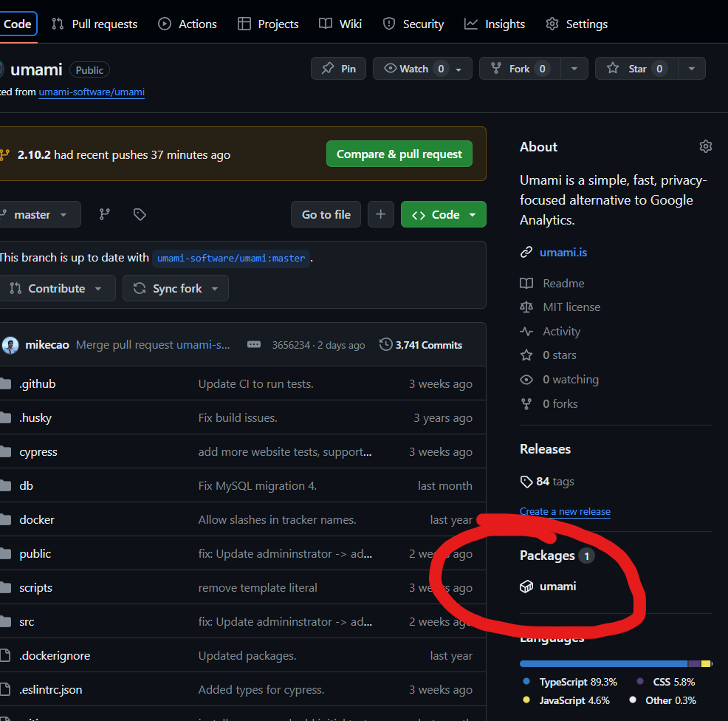
Task: Pin this repository
Action: tap(338, 69)
